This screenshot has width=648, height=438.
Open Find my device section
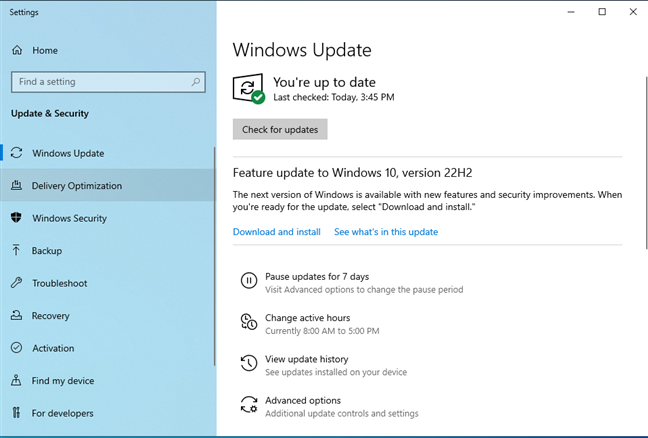[107, 381]
